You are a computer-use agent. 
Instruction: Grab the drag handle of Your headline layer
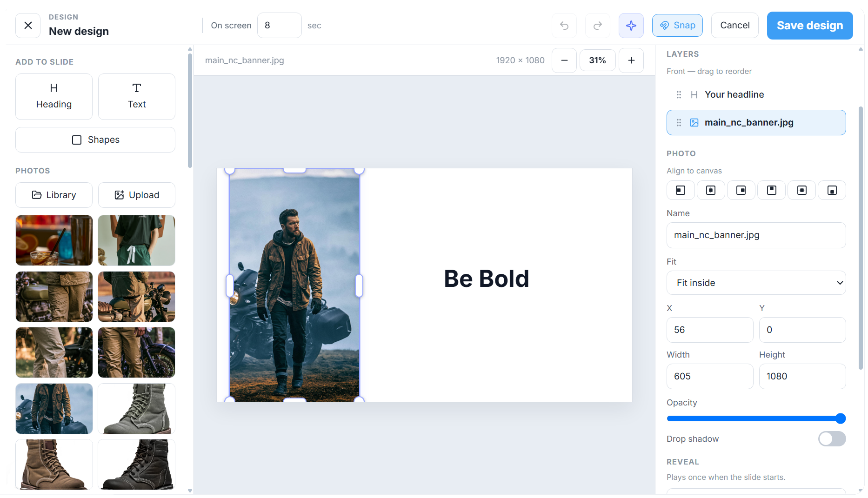679,94
